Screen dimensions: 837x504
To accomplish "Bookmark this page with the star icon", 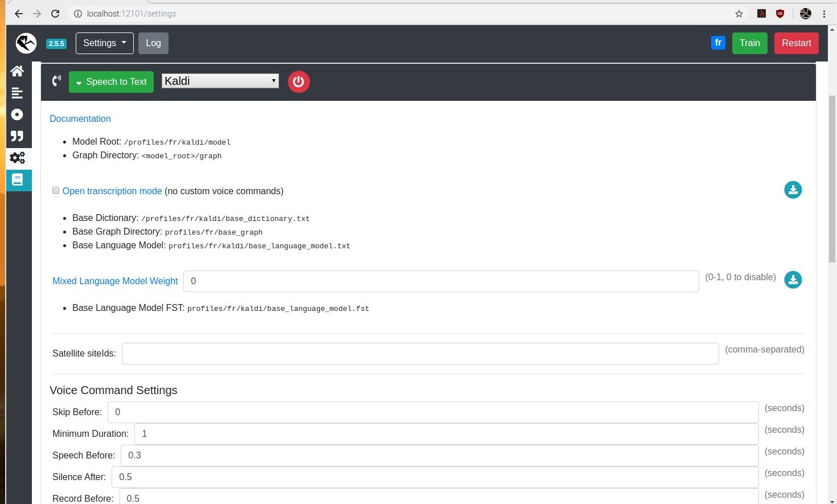I will pos(739,14).
